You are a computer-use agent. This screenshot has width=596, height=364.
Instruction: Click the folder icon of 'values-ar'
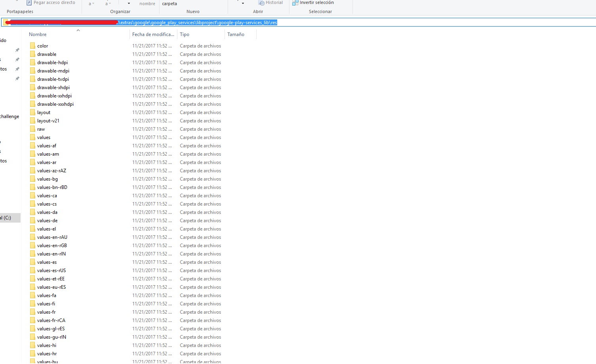pos(33,162)
